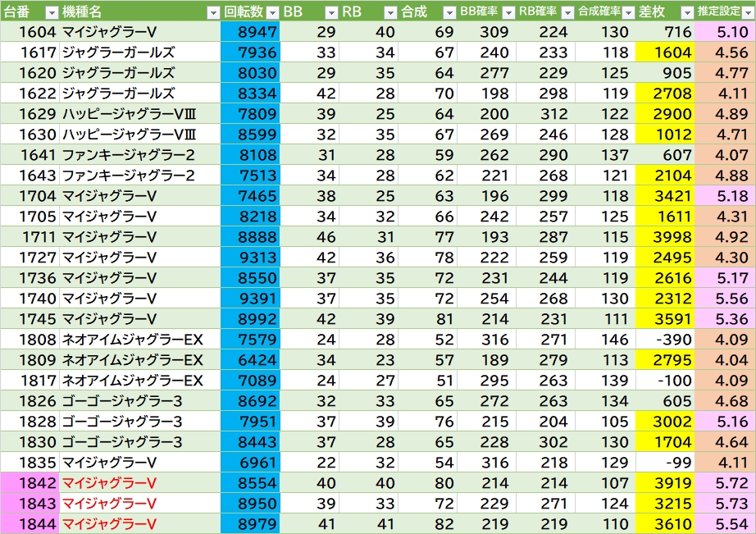756x534 pixels.
Task: Open the BB確率 filter dropdown arrow
Action: coord(508,12)
